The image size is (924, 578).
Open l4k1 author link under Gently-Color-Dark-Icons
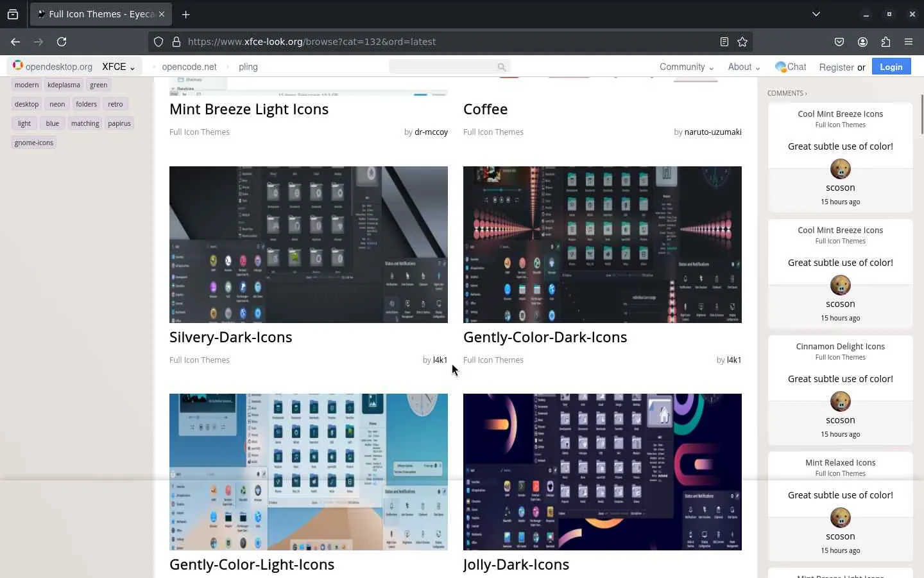click(x=734, y=360)
